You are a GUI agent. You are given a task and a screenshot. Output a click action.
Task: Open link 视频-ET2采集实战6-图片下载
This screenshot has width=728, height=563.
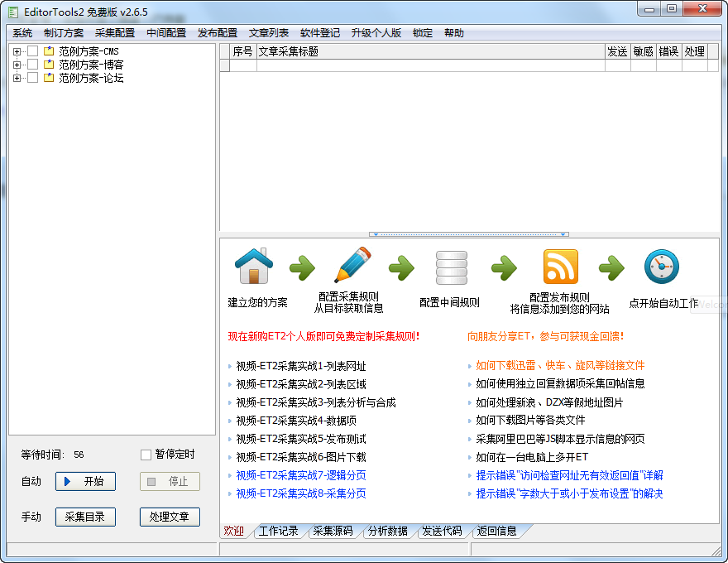pos(301,457)
